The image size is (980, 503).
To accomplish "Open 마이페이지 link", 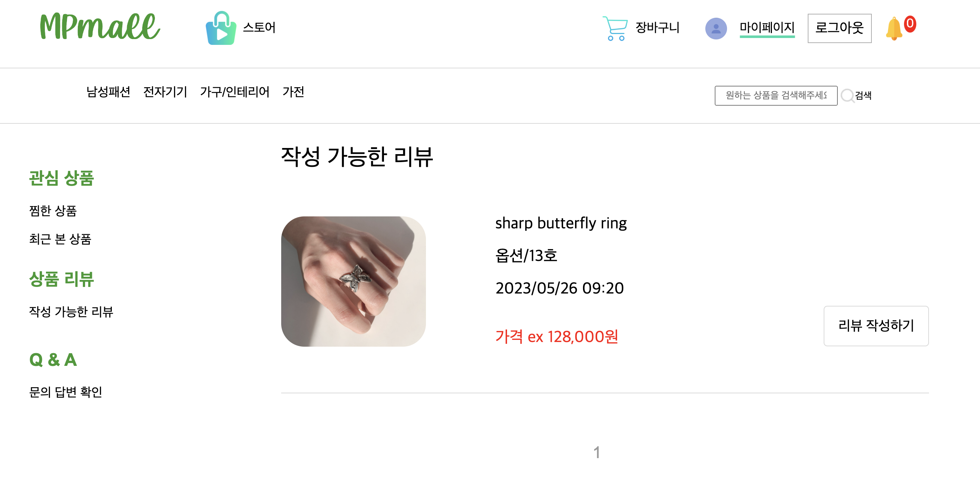I will pyautogui.click(x=767, y=28).
